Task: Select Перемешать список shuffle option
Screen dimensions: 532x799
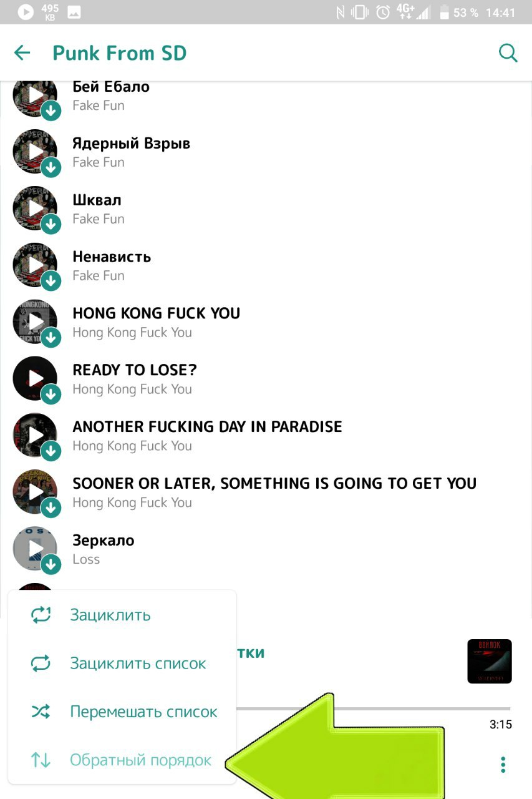Action: pos(122,712)
